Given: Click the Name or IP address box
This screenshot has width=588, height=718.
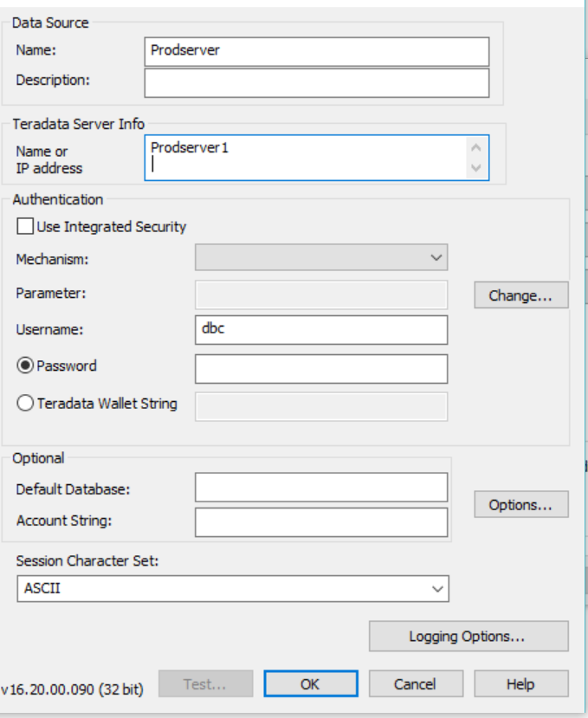Looking at the screenshot, I should [x=316, y=158].
